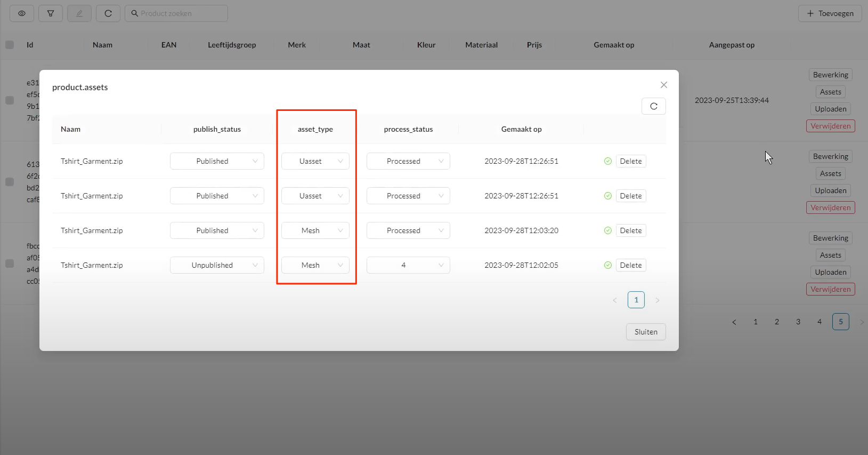Open publish_status dropdown in first asset row
The height and width of the screenshot is (455, 868).
point(217,161)
